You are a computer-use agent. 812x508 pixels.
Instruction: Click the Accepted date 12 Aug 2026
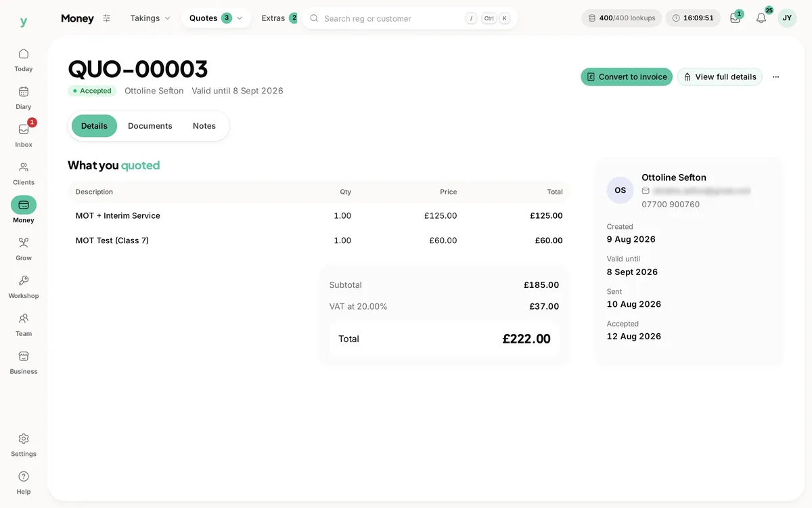coord(634,337)
